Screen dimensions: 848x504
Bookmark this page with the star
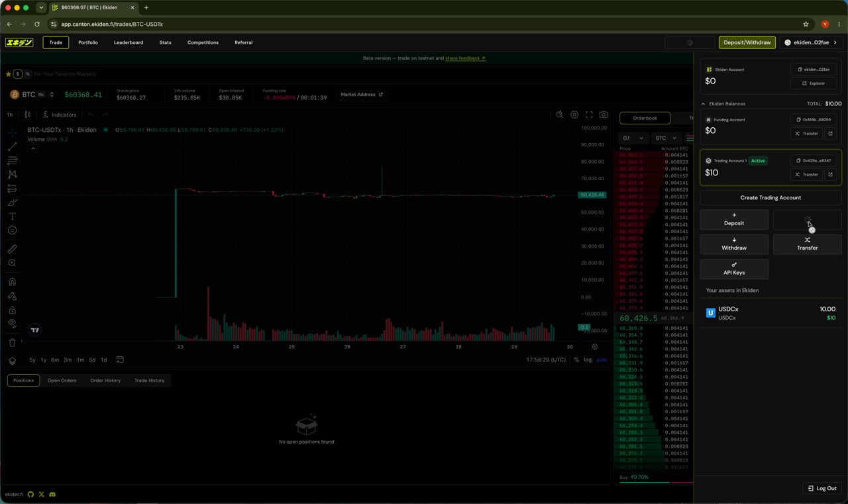[806, 24]
